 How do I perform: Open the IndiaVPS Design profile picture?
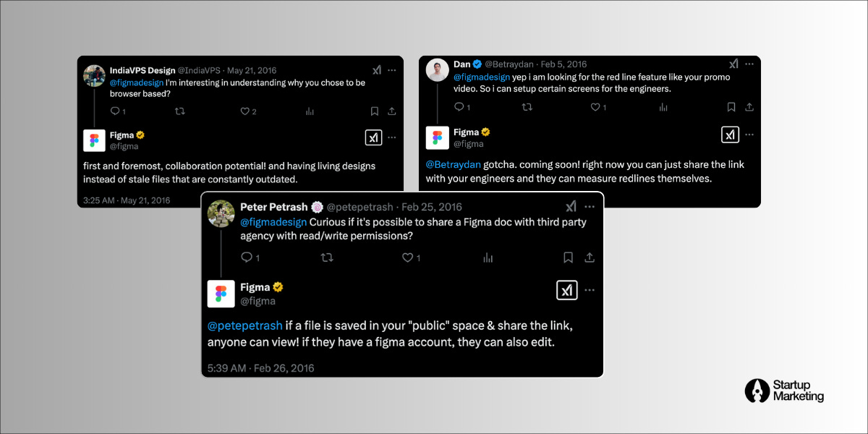[x=95, y=76]
